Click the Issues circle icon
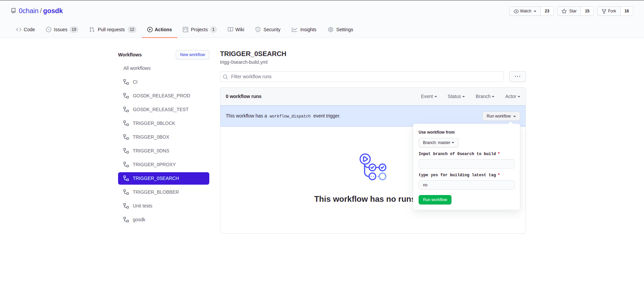The height and width of the screenshot is (281, 644). pos(49,30)
